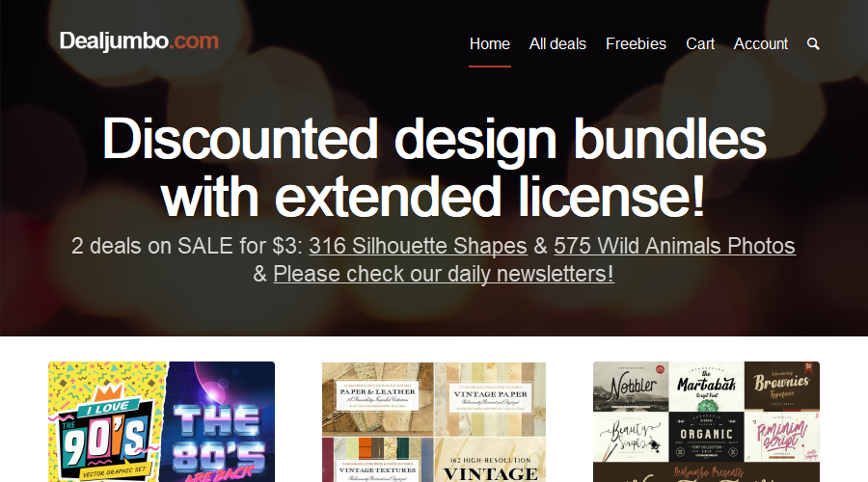The height and width of the screenshot is (482, 868).
Task: Click the Discounted design bundles headline
Action: [434, 167]
